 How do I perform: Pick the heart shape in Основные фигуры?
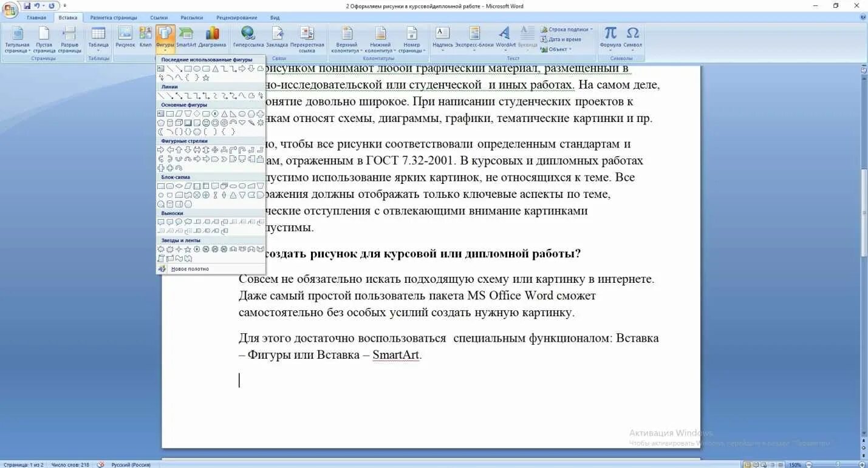coord(242,123)
